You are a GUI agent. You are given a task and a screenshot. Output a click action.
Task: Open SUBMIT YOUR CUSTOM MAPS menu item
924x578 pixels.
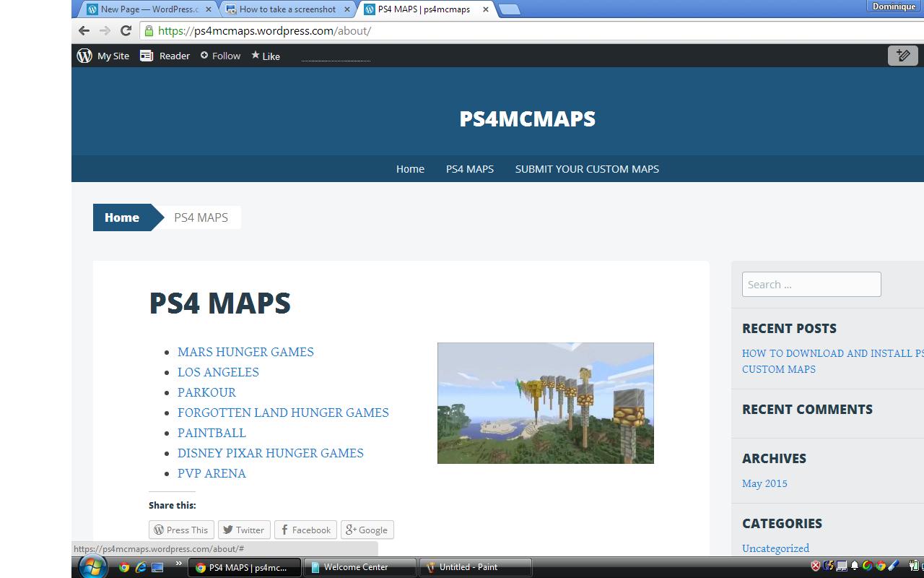(587, 168)
